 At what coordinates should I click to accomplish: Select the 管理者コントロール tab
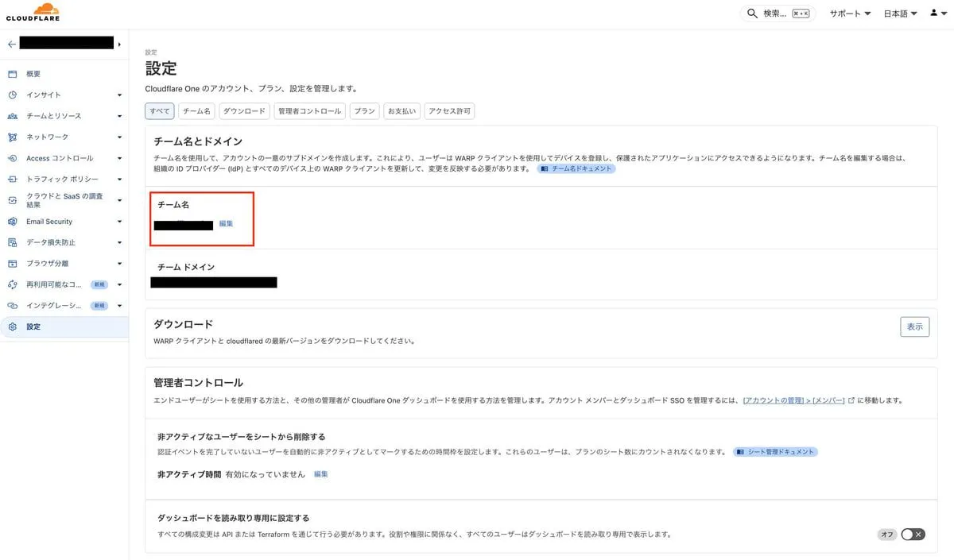tap(309, 111)
